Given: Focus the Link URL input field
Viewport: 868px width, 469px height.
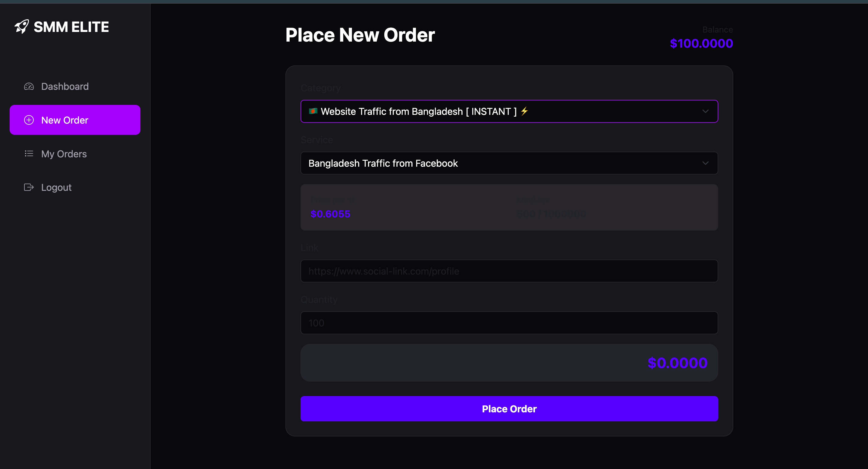Looking at the screenshot, I should (x=509, y=271).
